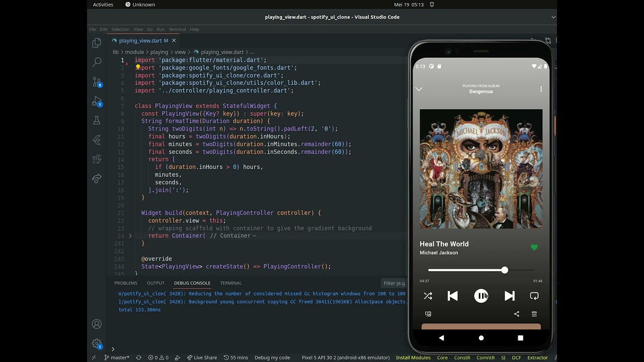
Task: Open the connect devices icon in emulator
Action: tap(428, 314)
